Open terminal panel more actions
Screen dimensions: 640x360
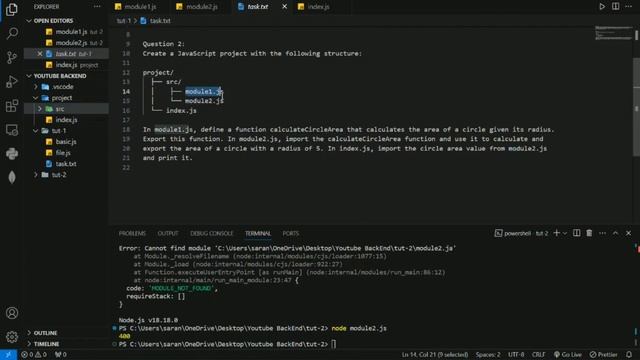pos(602,233)
